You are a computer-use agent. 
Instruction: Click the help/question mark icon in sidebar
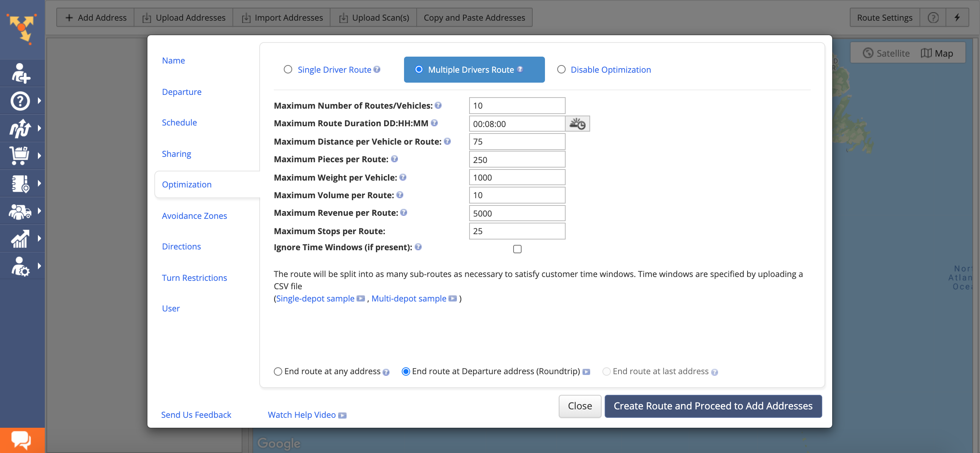[20, 100]
